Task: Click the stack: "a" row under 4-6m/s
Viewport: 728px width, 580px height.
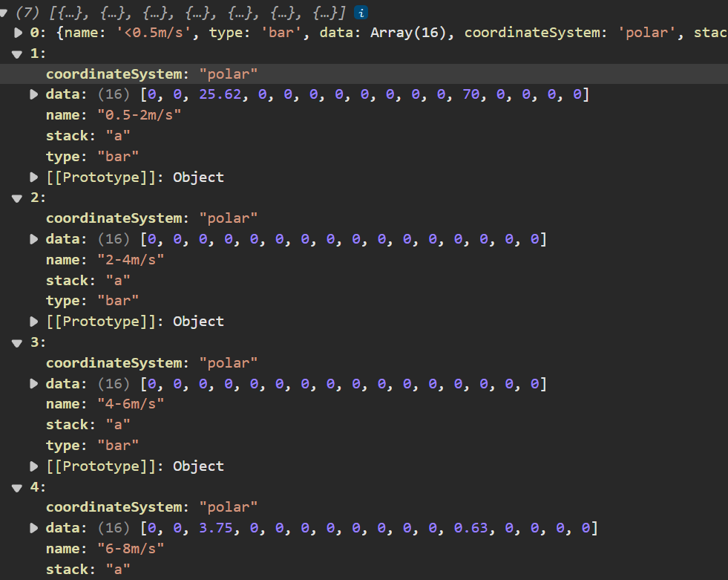Action: tap(88, 424)
